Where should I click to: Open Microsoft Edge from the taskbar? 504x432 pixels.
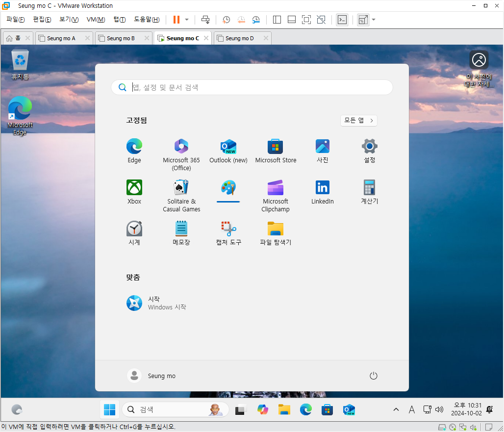(x=305, y=409)
